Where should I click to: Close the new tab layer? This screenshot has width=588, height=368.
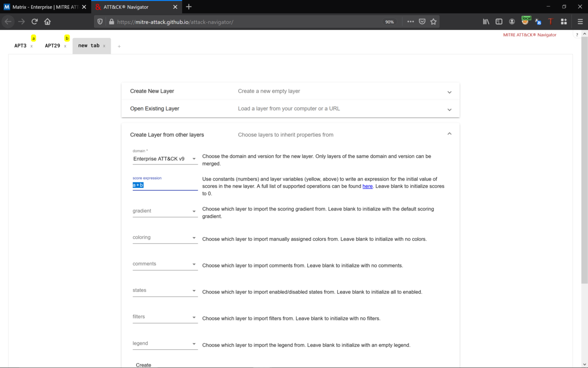[x=104, y=46]
